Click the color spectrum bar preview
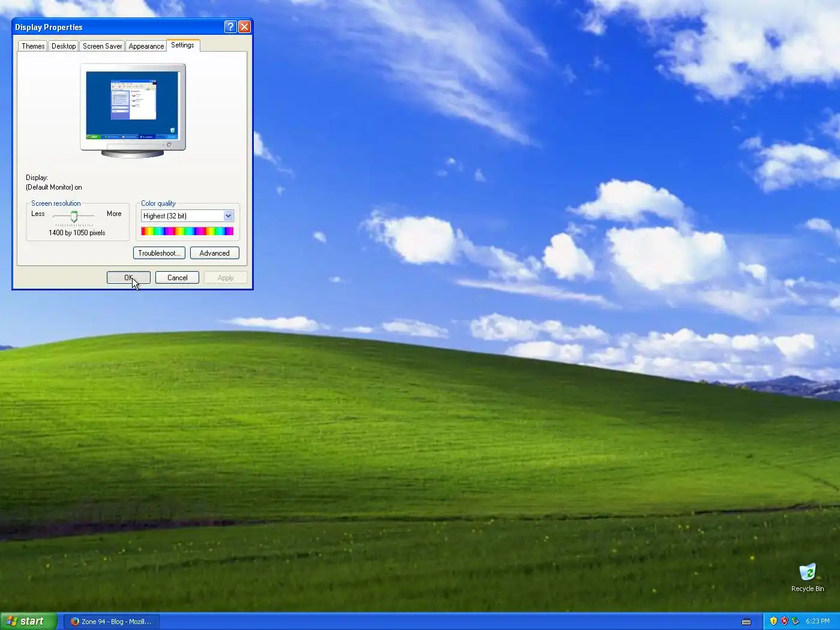The height and width of the screenshot is (630, 840). (x=187, y=231)
